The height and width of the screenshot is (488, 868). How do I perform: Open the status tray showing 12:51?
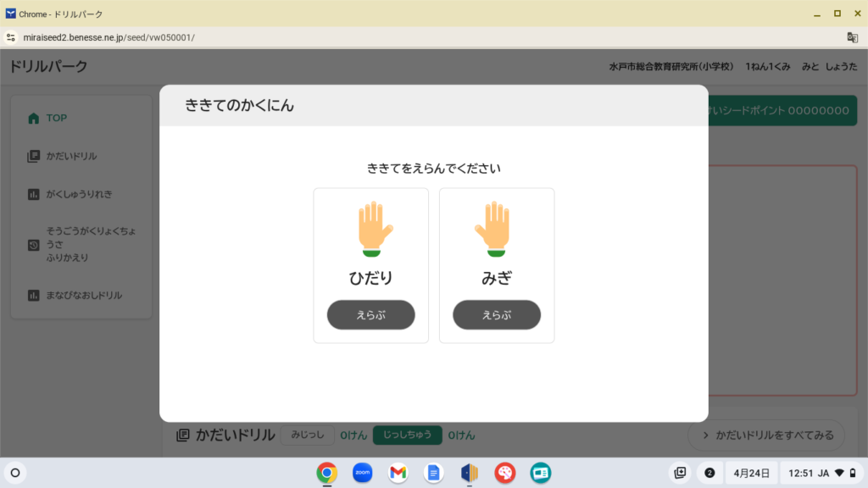click(x=821, y=473)
